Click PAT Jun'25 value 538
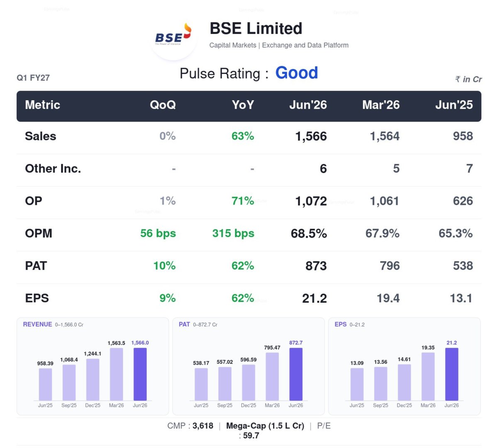 point(463,266)
